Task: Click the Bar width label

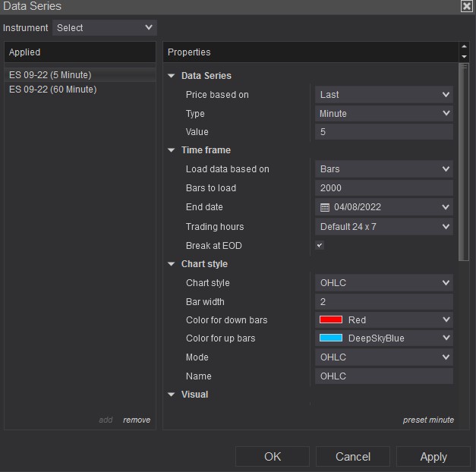Action: [x=205, y=302]
